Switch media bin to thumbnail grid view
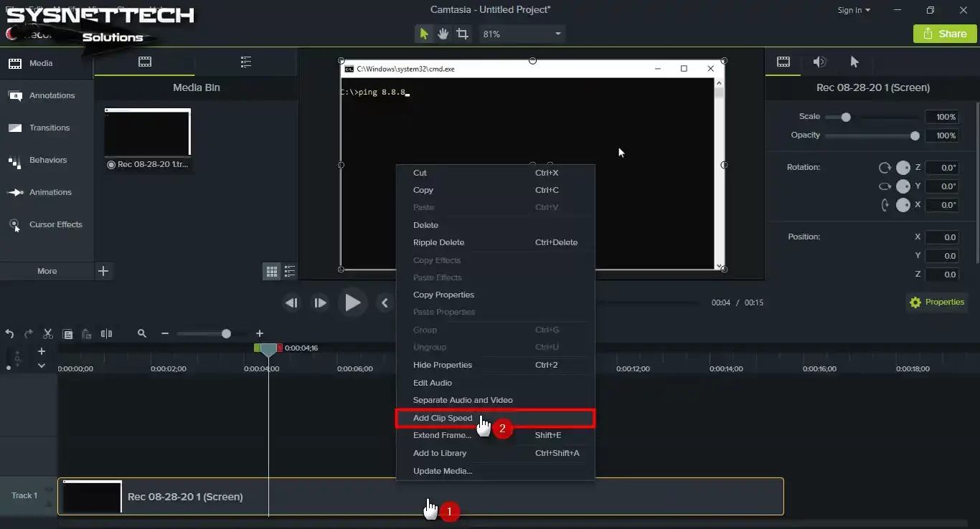980x529 pixels. pos(272,271)
